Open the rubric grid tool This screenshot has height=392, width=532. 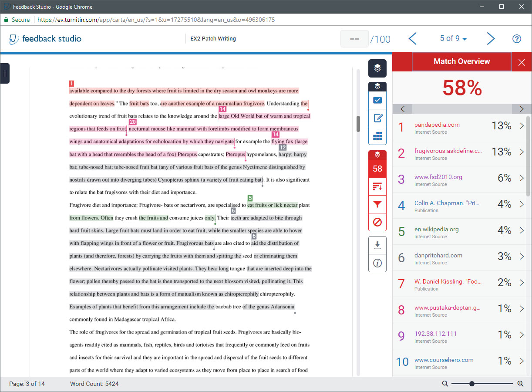pyautogui.click(x=377, y=137)
